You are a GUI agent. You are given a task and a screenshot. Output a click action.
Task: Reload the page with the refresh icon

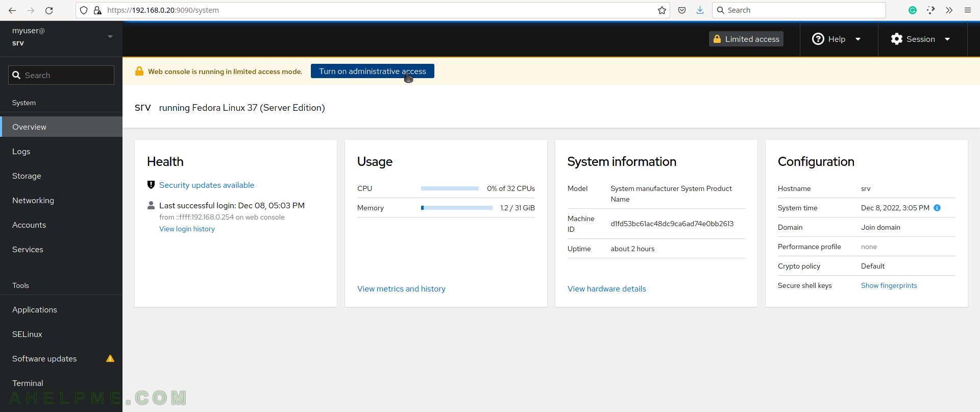coord(49,10)
